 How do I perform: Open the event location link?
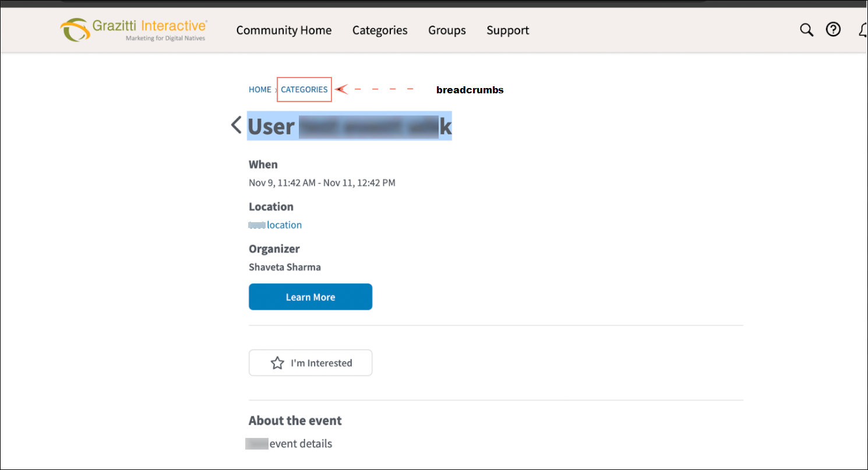click(284, 225)
